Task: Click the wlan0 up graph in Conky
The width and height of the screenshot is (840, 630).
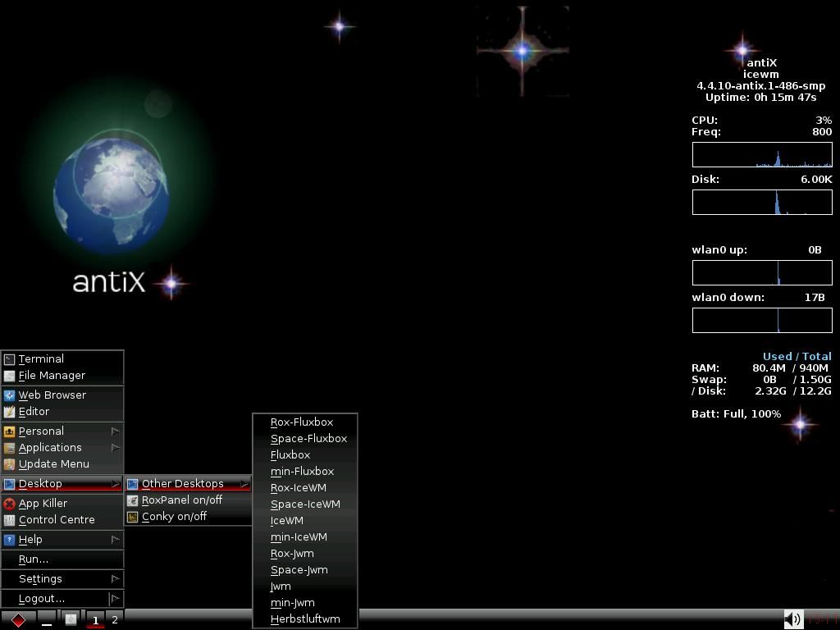Action: pos(762,272)
